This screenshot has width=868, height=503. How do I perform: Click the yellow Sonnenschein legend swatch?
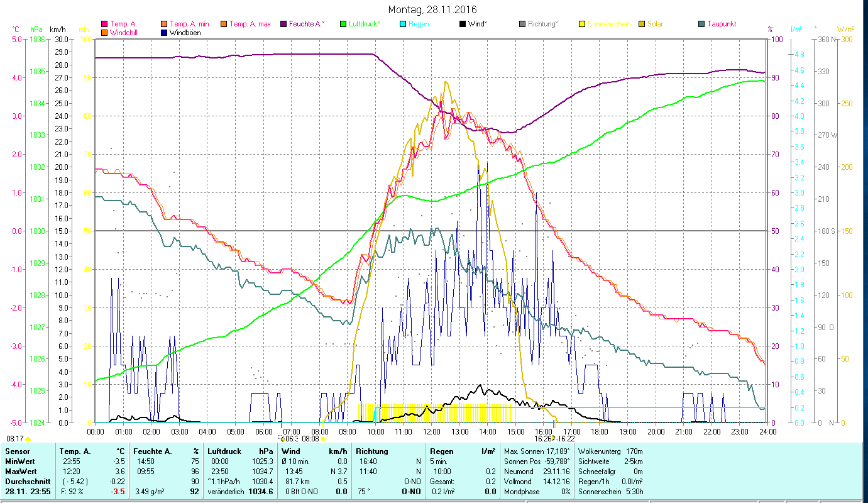pos(582,25)
